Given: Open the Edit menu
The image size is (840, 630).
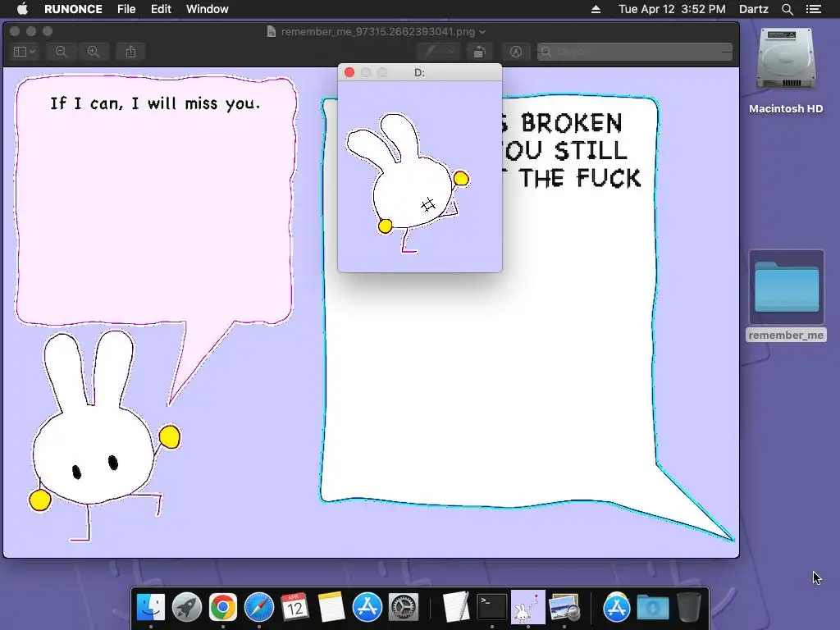Looking at the screenshot, I should pos(161,9).
